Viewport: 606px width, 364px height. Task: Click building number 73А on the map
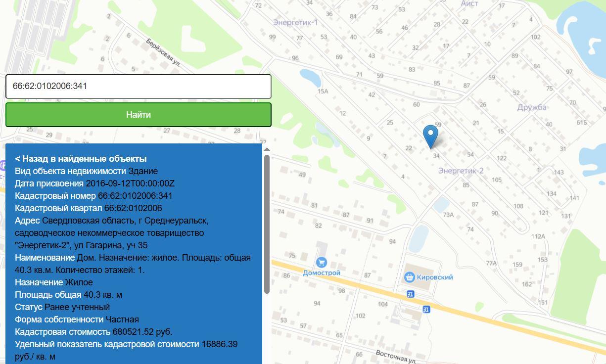click(448, 215)
